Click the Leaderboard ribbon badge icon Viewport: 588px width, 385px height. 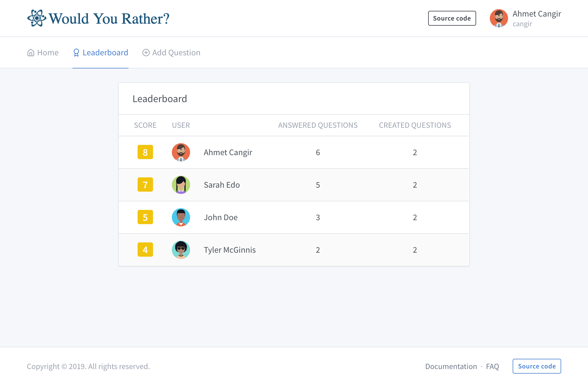(x=76, y=53)
